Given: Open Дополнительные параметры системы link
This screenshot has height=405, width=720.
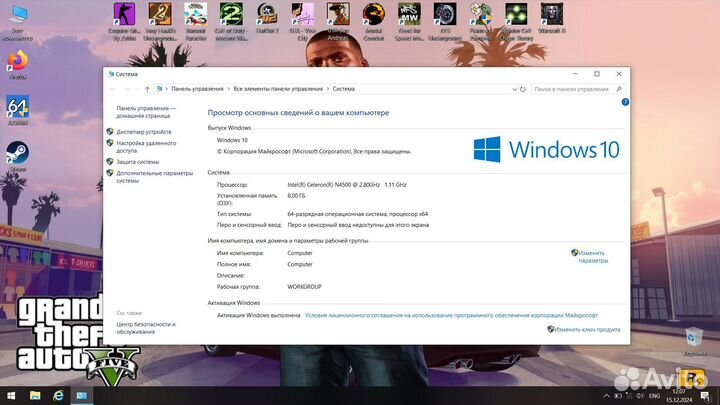Looking at the screenshot, I should coord(154,177).
